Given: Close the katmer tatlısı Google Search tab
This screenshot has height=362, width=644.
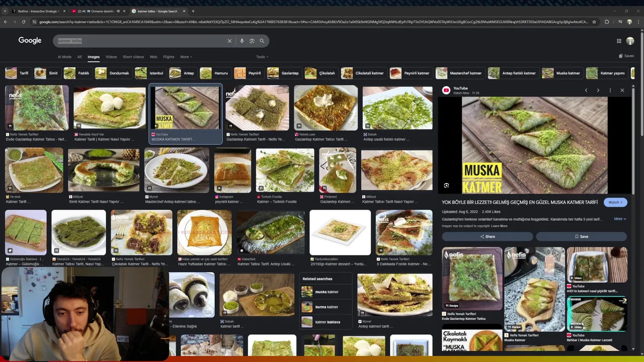Looking at the screenshot, I should [x=184, y=11].
